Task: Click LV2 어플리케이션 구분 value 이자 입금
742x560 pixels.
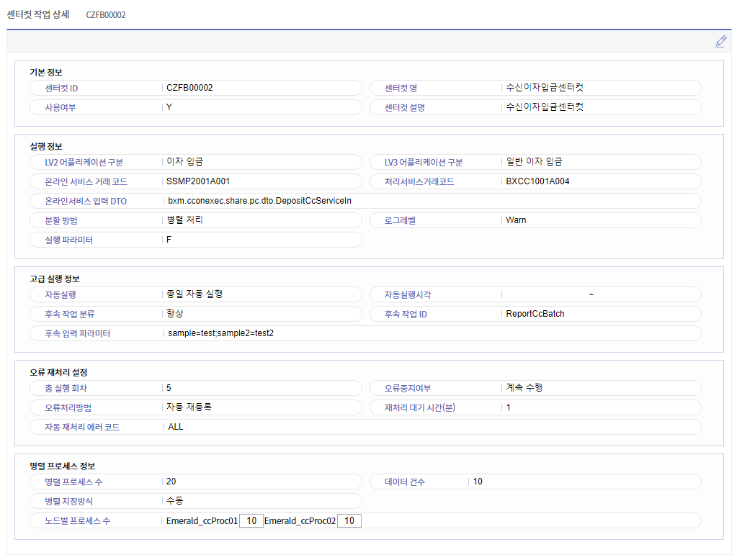Action: click(184, 162)
